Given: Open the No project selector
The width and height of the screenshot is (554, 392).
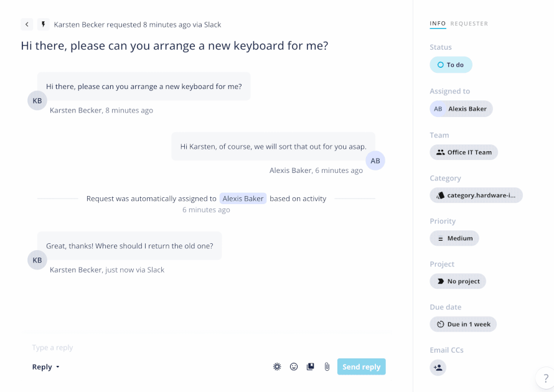Looking at the screenshot, I should [x=458, y=281].
